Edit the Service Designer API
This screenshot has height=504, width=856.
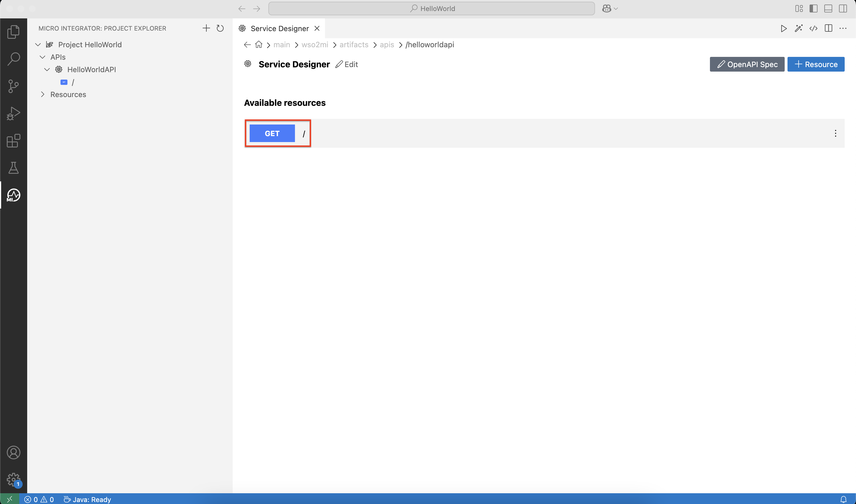coord(346,64)
